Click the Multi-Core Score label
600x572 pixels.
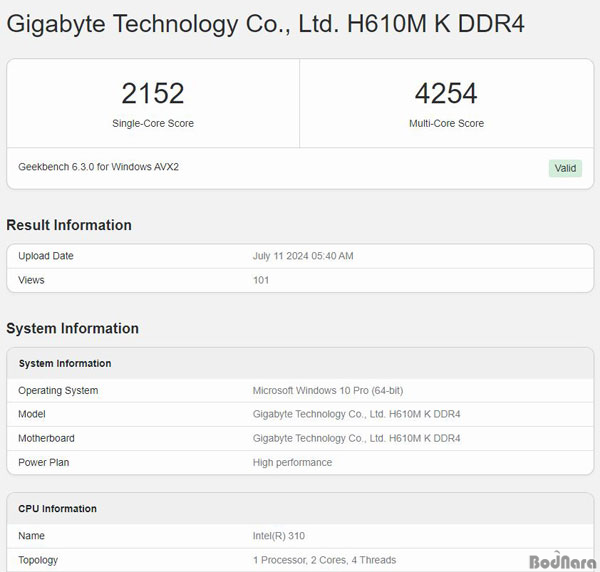point(446,123)
